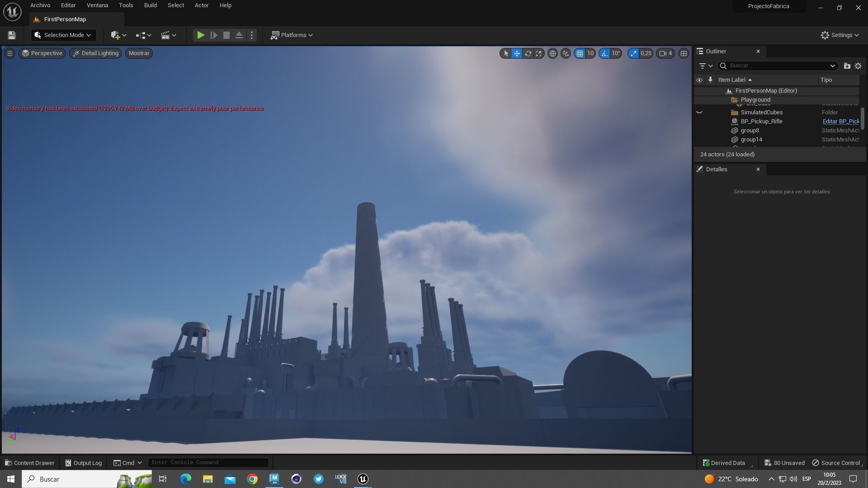Click the Outliner settings gear icon

[858, 66]
